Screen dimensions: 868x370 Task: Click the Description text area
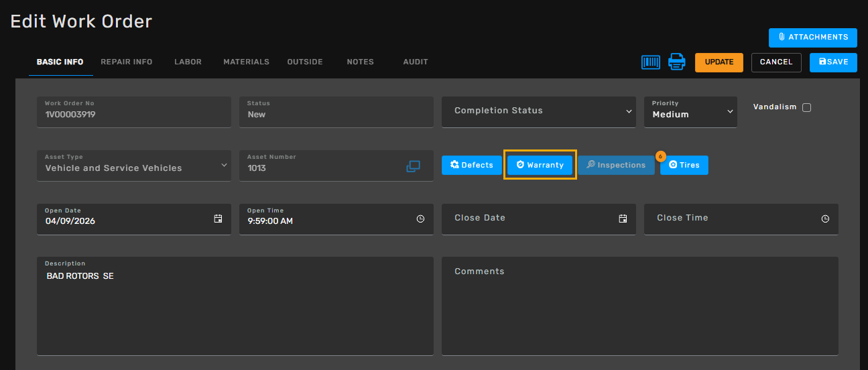(235, 306)
